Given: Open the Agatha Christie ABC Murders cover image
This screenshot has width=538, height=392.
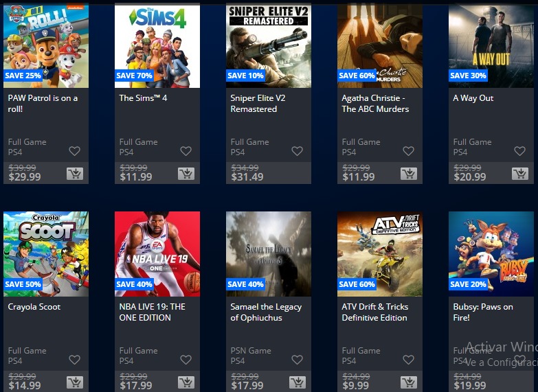Looking at the screenshot, I should (x=380, y=45).
